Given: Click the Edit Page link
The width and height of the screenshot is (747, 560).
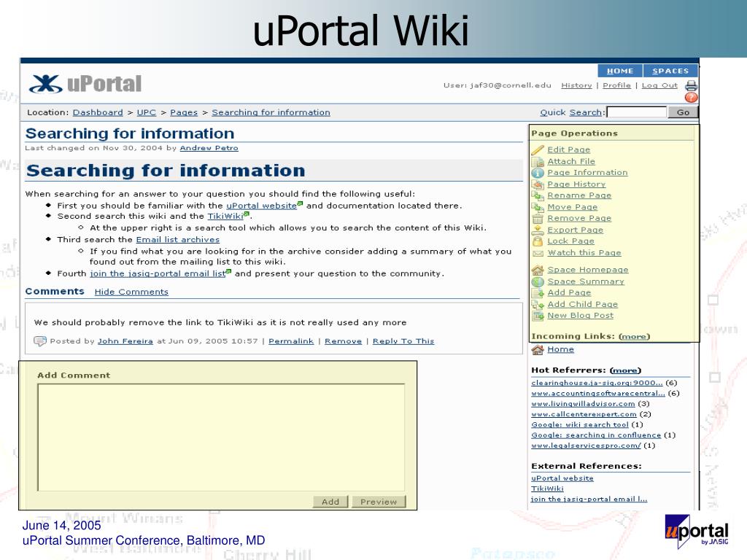Looking at the screenshot, I should tap(569, 149).
